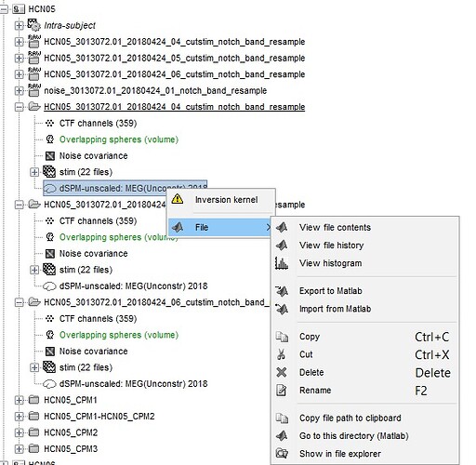Click the dSPM brain icon in the _05 folder
Screen dimensions: 476x465
click(49, 286)
